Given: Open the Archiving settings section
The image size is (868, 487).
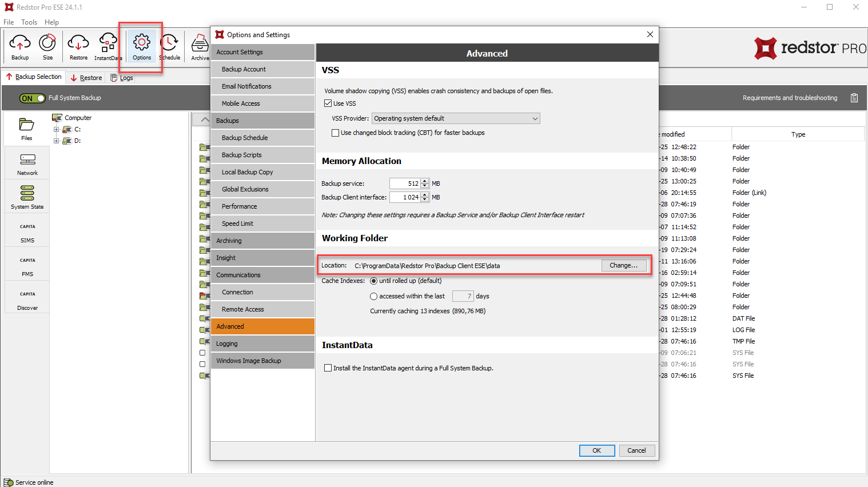Looking at the screenshot, I should [262, 241].
